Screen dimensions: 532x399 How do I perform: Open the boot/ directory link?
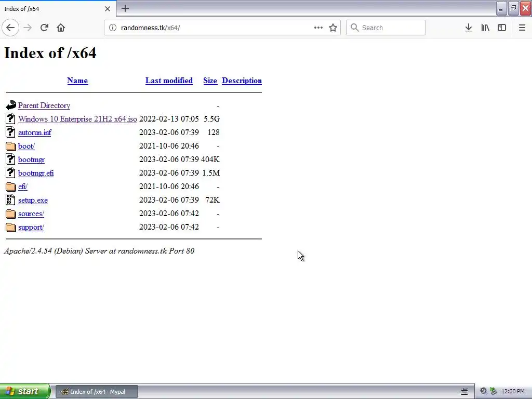(x=26, y=146)
